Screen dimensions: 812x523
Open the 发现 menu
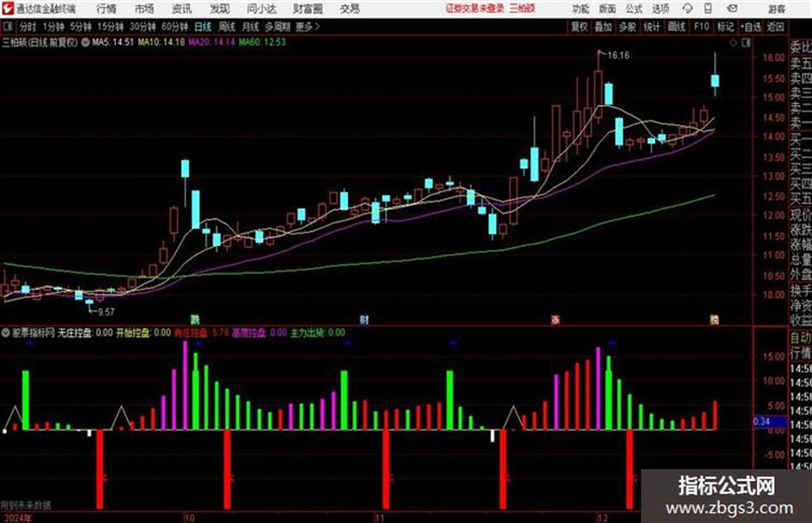[x=220, y=9]
